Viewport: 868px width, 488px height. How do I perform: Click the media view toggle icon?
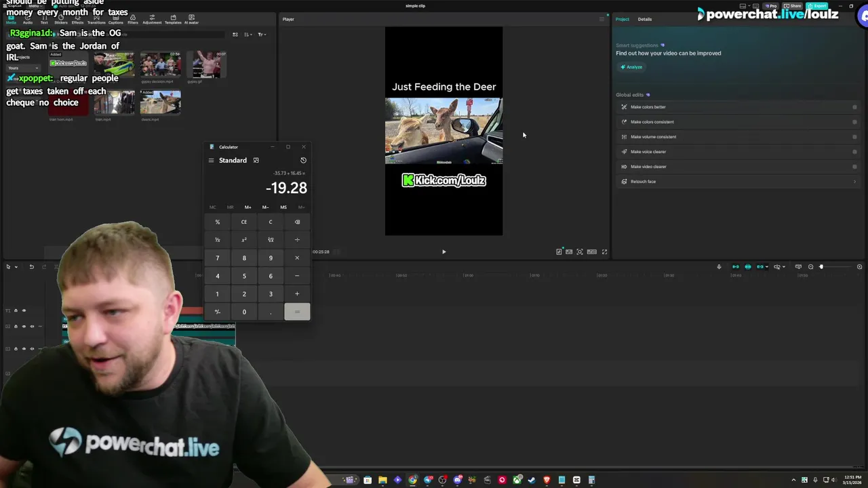235,35
